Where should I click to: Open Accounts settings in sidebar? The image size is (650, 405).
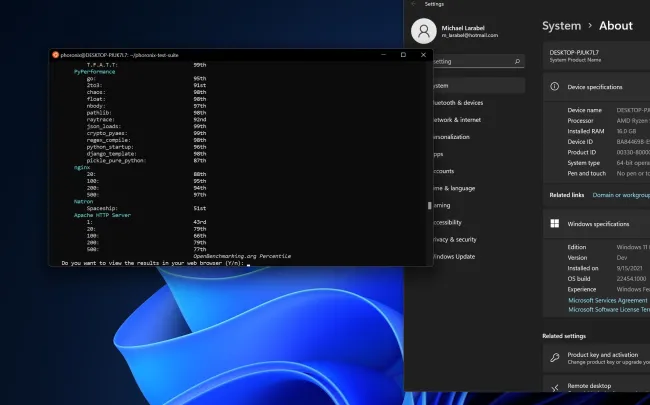point(444,171)
